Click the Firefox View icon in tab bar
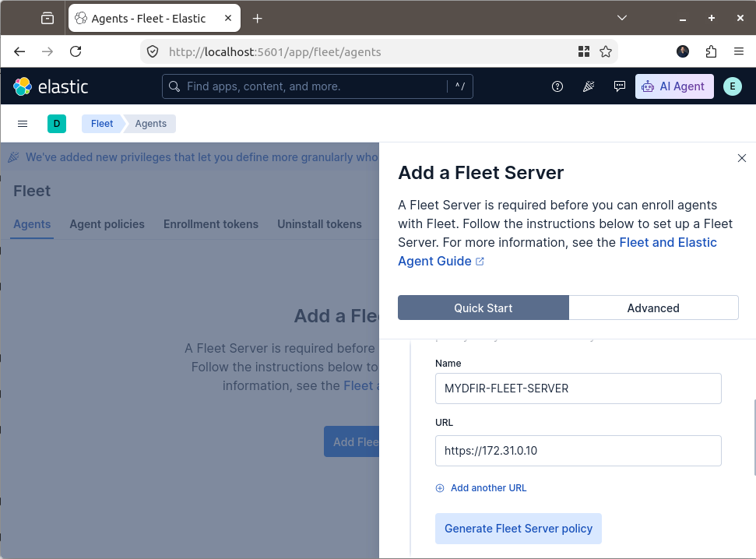The image size is (756, 559). [47, 19]
